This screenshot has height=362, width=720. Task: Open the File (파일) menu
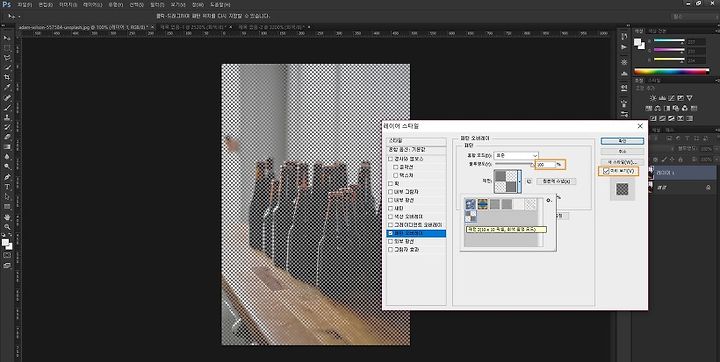[25, 5]
